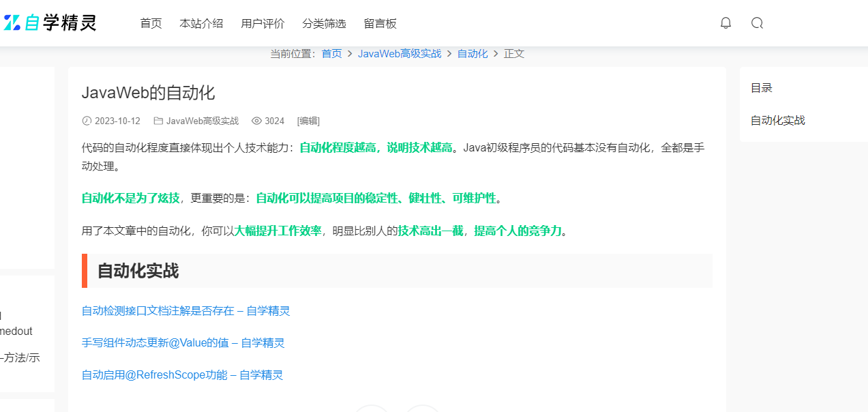Viewport: 868px width, 412px height.
Task: Click the 当前位置 breadcrumb label
Action: pyautogui.click(x=293, y=53)
